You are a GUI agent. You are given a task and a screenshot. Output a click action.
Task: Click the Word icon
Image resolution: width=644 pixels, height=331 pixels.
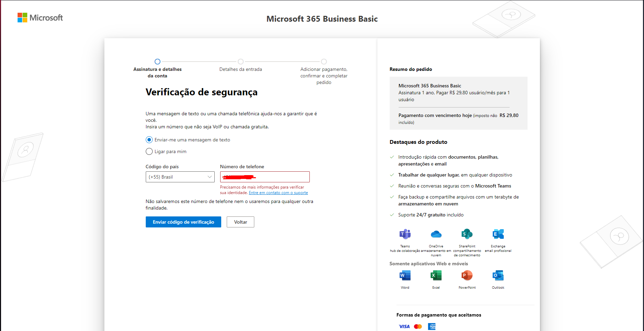tap(405, 276)
